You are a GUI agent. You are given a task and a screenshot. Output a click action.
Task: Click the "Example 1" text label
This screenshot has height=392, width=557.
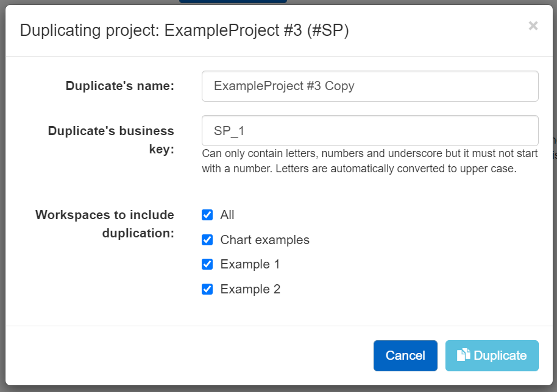[x=250, y=264]
